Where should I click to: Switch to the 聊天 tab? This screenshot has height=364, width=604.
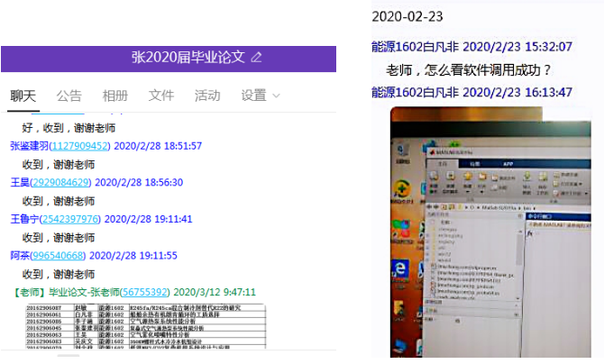[x=23, y=96]
